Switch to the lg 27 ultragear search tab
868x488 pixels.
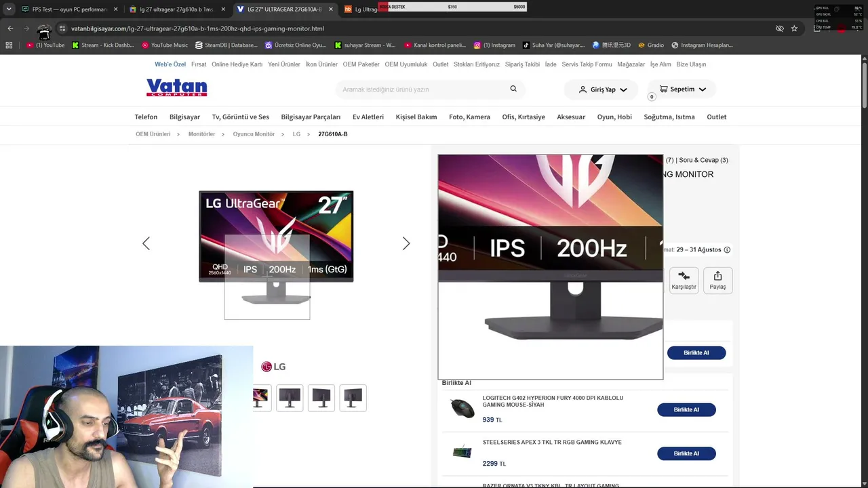click(178, 9)
